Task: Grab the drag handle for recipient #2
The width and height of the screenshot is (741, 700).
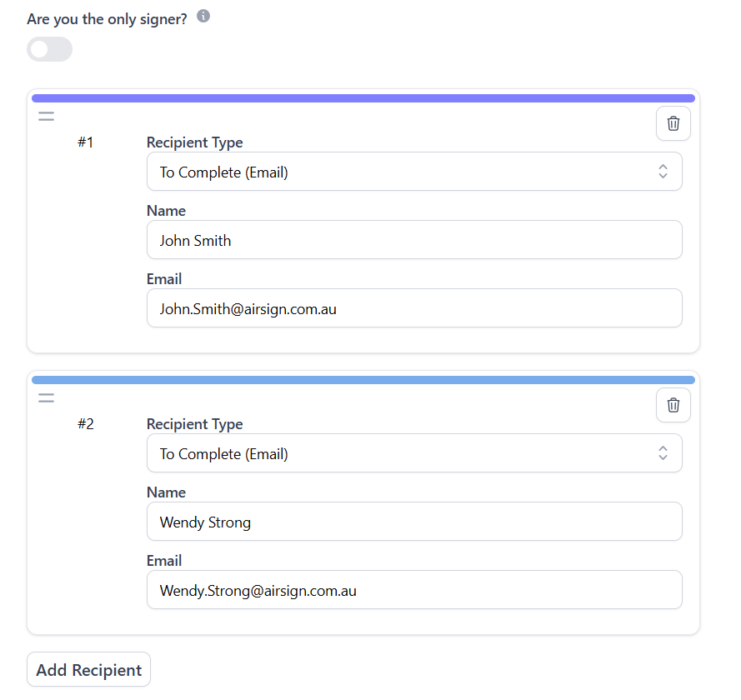Action: coord(46,398)
